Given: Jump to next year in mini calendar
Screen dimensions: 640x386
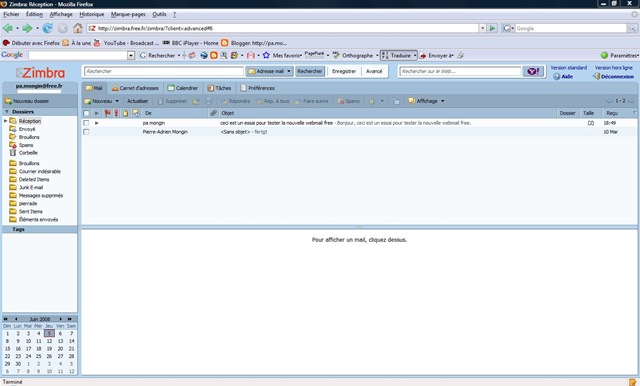Looking at the screenshot, I should pyautogui.click(x=70, y=319).
